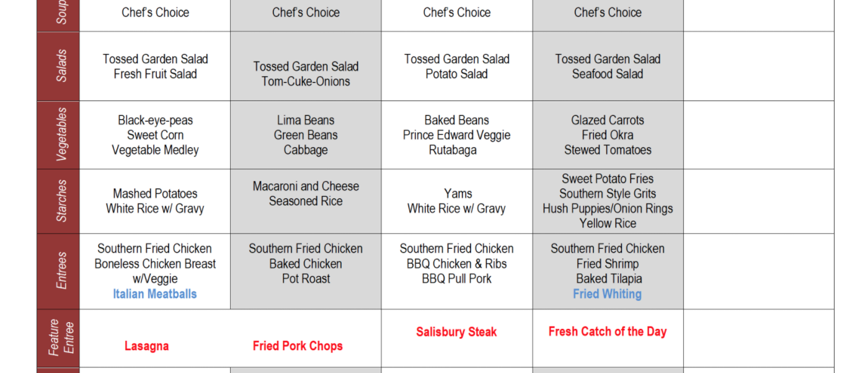Click the Potato Salad entry

[x=456, y=74]
